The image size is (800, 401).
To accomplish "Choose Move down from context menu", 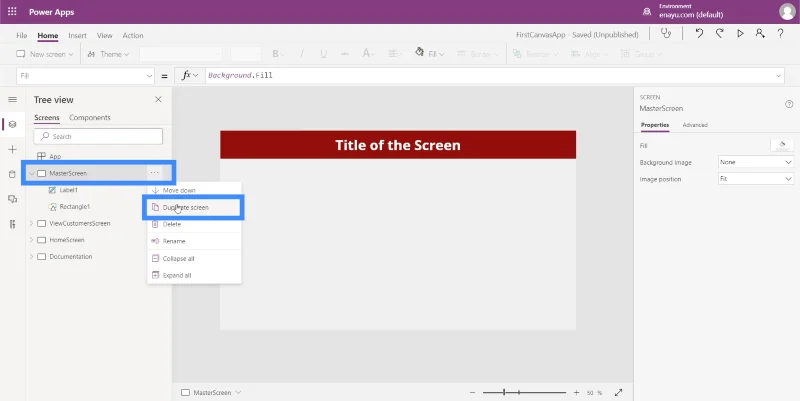I will (x=194, y=190).
